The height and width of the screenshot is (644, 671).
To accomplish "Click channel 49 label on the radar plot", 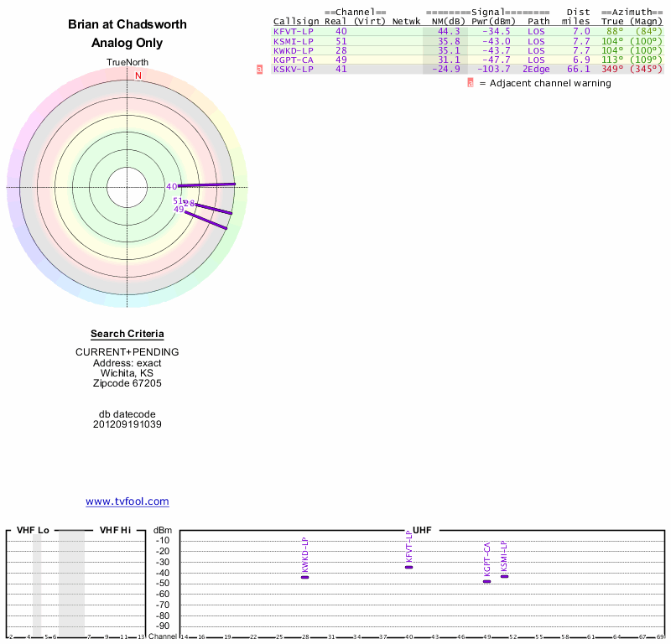I will (x=179, y=210).
